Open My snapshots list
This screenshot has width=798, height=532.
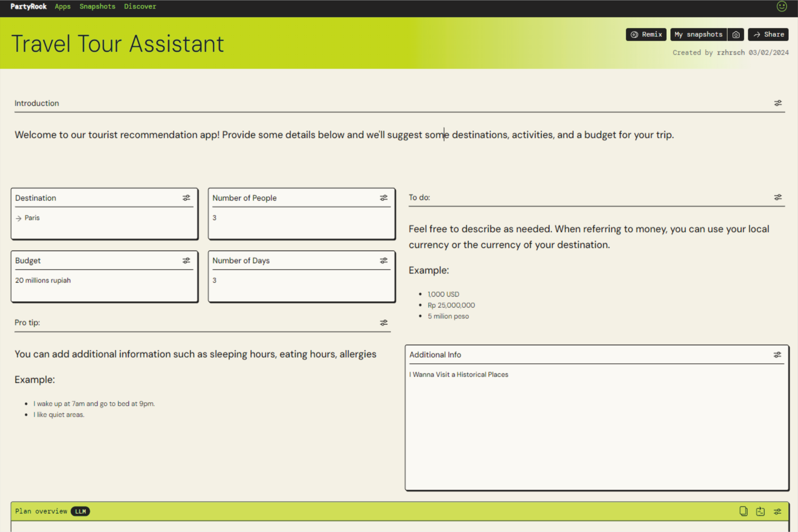pos(698,35)
